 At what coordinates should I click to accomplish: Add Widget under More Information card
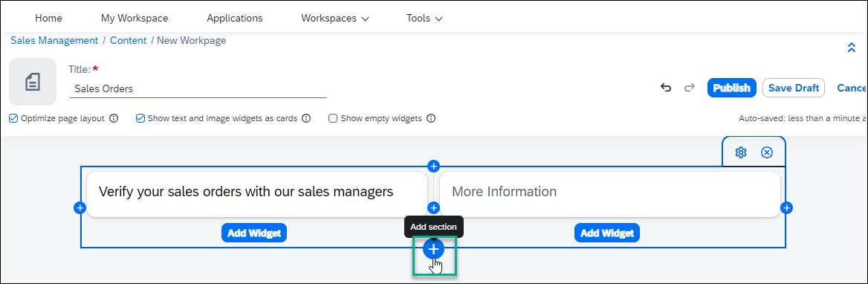pos(607,233)
